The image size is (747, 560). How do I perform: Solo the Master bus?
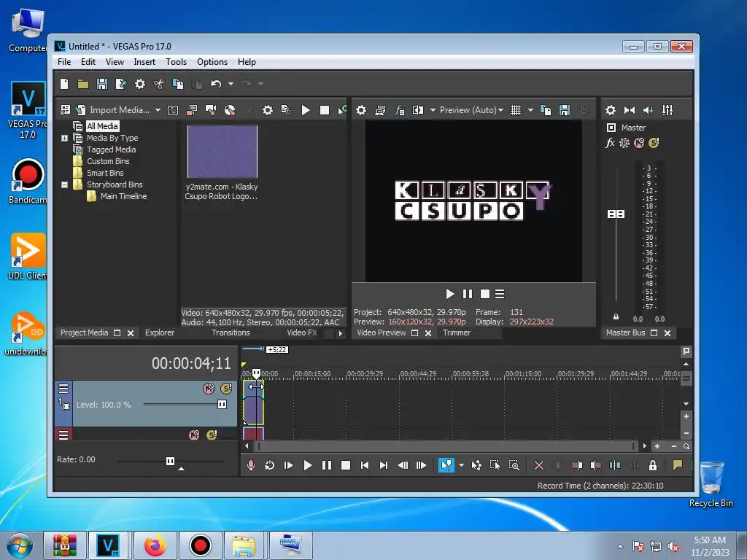click(x=654, y=143)
